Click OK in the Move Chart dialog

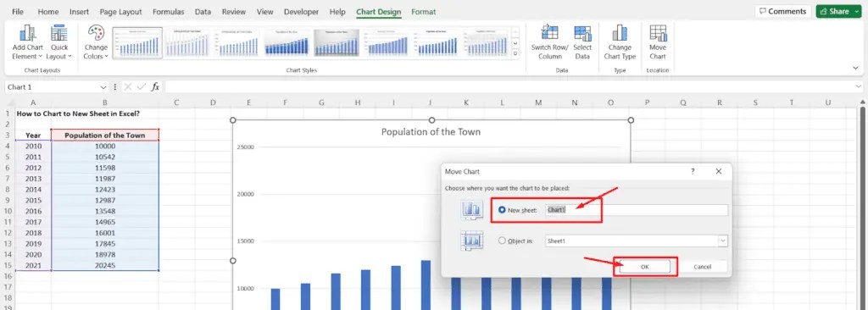[645, 267]
